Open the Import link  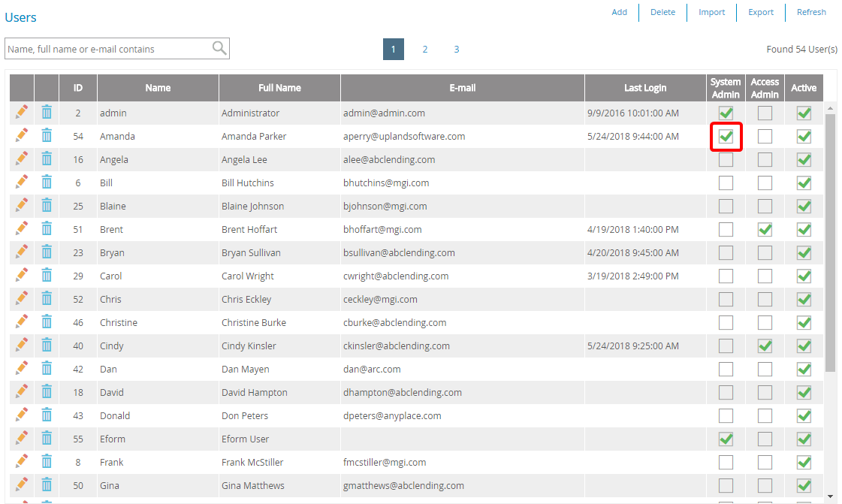711,12
